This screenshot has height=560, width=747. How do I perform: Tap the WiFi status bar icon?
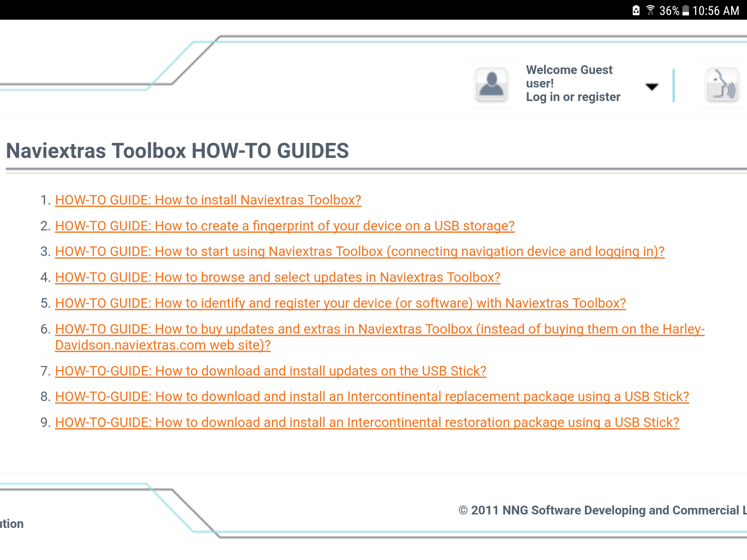coord(650,10)
